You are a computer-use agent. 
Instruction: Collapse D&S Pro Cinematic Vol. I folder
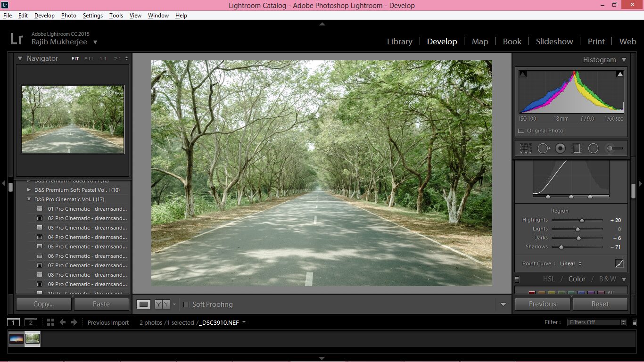[29, 199]
